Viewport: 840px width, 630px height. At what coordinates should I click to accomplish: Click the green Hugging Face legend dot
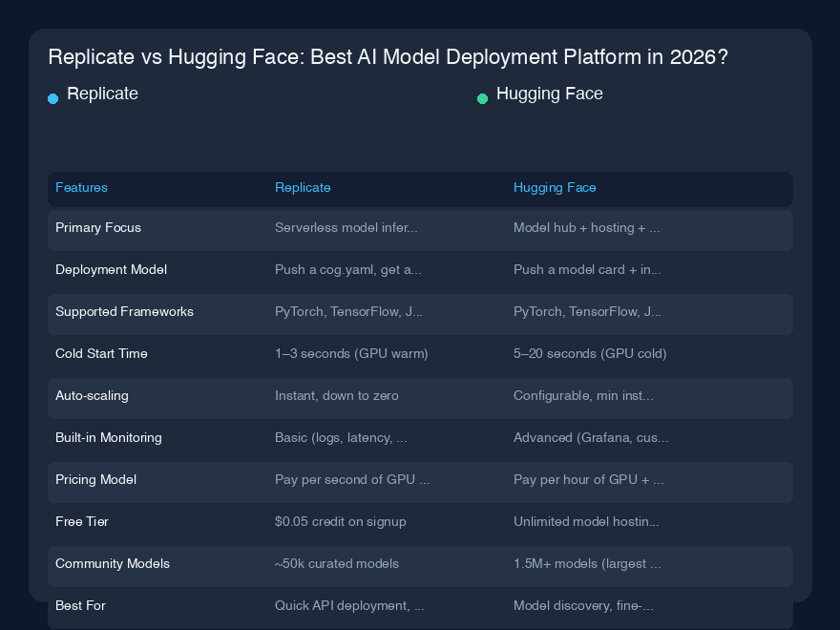tap(482, 98)
